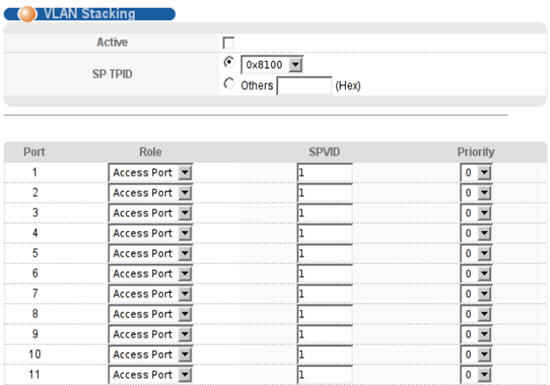Open the Role dropdown for port 4
550x385 pixels.
point(150,234)
